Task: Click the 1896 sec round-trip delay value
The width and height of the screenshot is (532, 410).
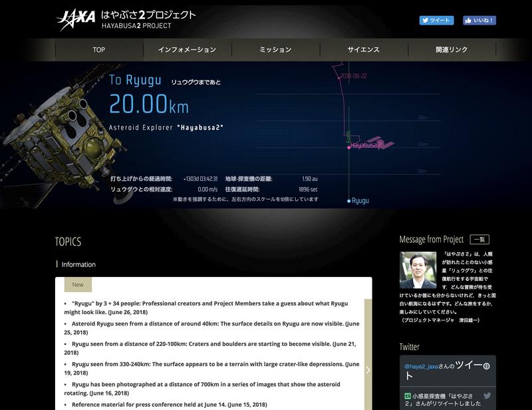Action: (308, 190)
